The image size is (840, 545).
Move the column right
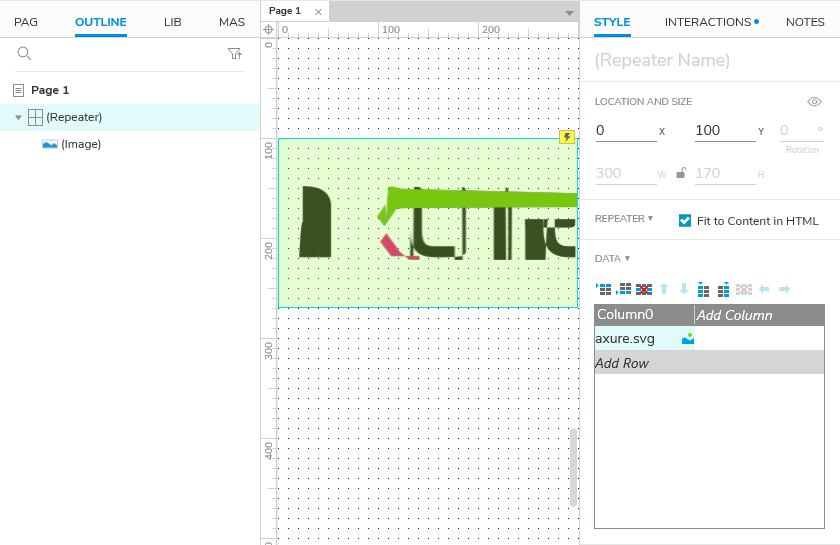pyautogui.click(x=784, y=289)
